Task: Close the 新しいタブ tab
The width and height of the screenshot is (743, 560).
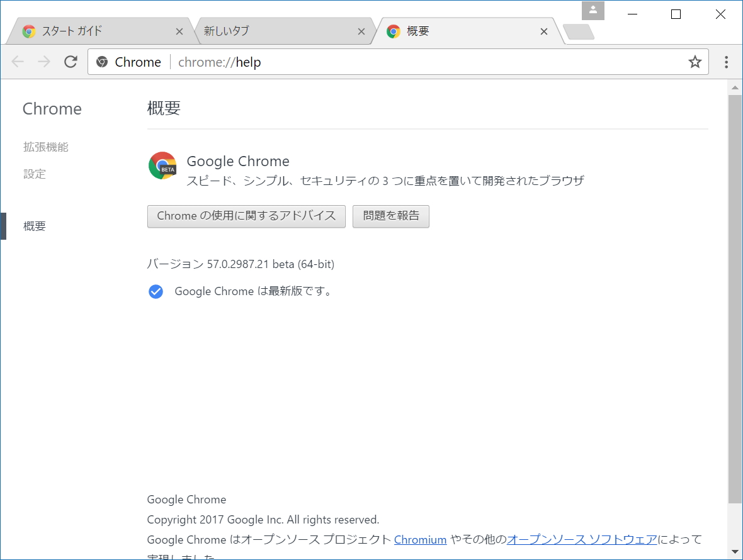Action: click(x=361, y=31)
